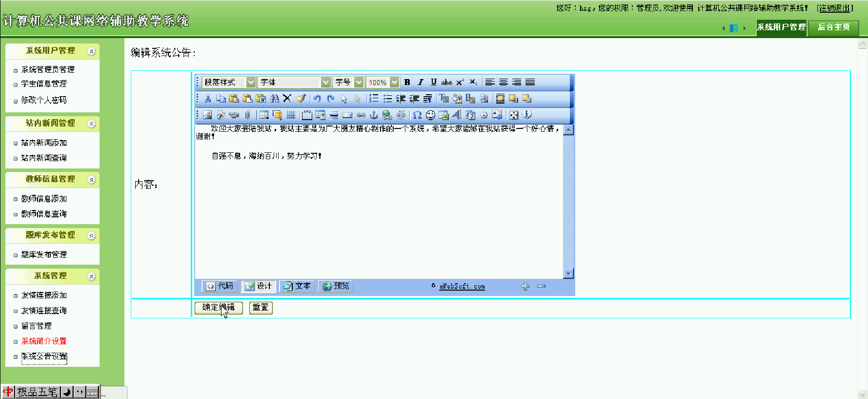Screen dimensions: 868x399
Task: Collapse the 站内新闻管理 sidebar panel
Action: pyautogui.click(x=91, y=124)
